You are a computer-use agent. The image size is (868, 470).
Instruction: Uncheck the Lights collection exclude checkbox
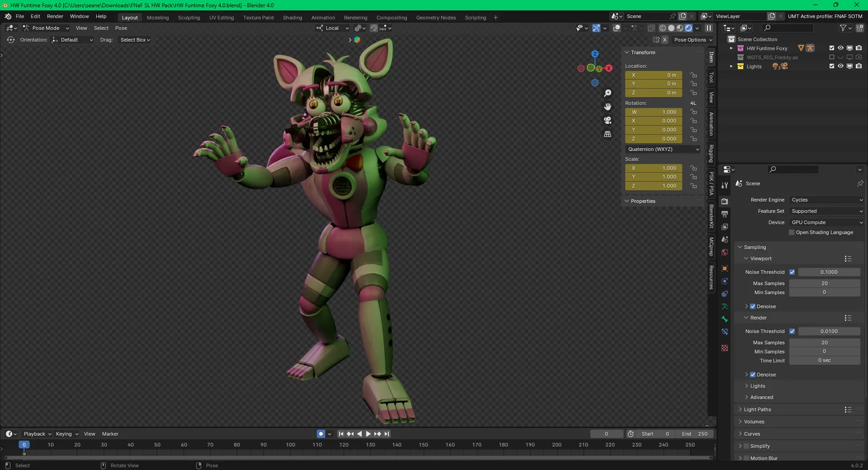coord(832,66)
